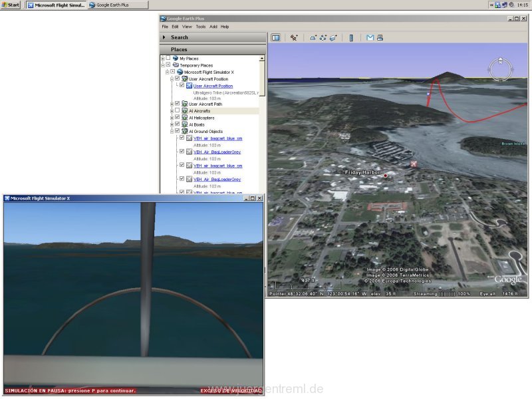Click the AI Helicopters folder icon

pyautogui.click(x=185, y=118)
